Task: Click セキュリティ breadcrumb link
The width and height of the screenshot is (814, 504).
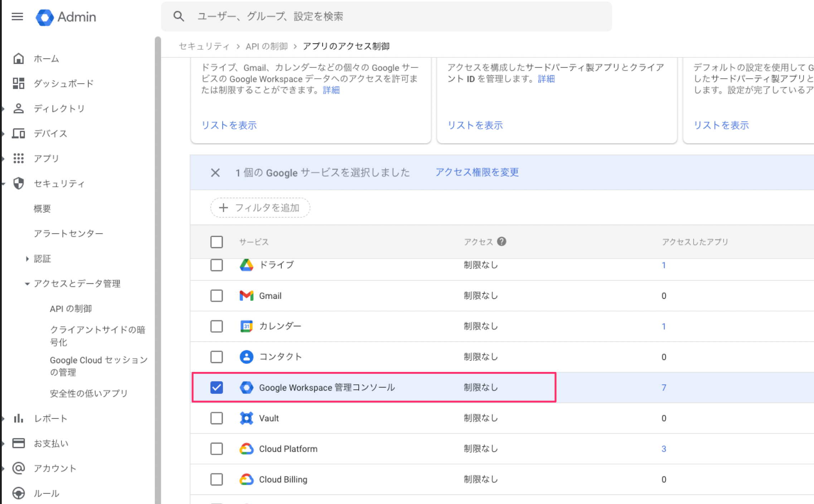Action: click(204, 46)
